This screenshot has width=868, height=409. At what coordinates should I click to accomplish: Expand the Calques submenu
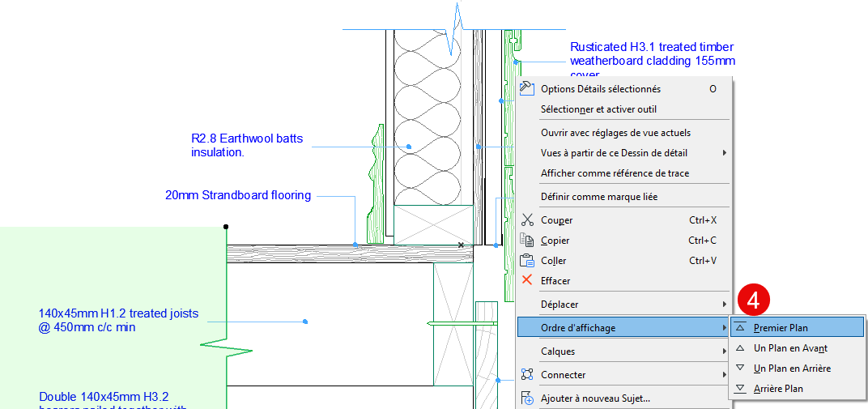(623, 351)
